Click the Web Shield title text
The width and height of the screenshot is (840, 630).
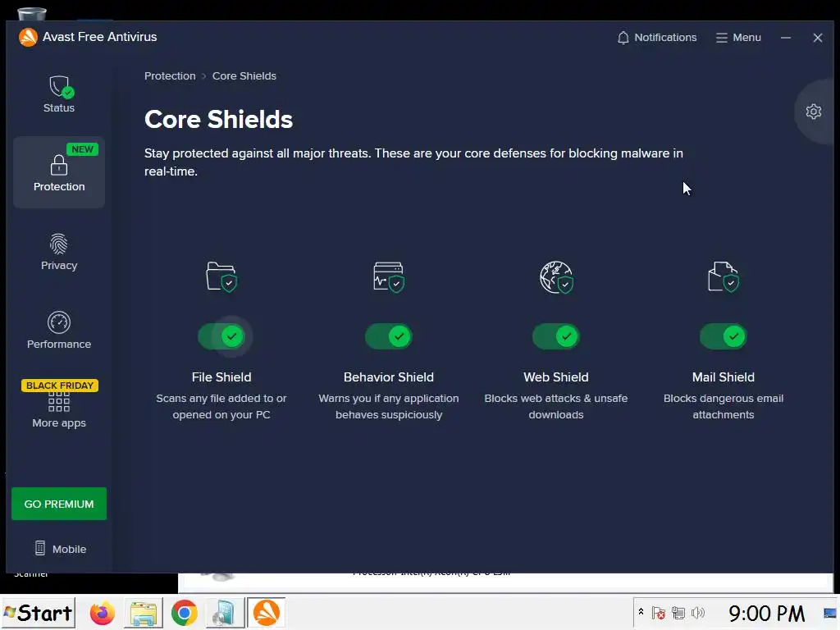point(556,377)
